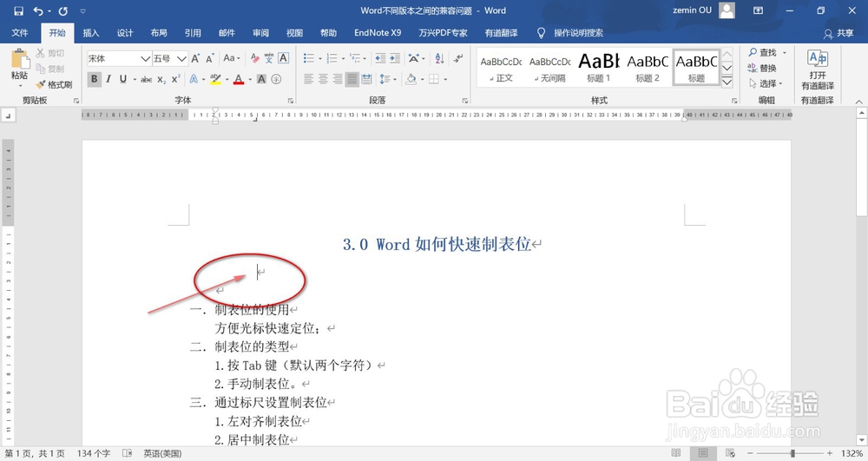Apply subscript X₂ formatting

point(161,79)
